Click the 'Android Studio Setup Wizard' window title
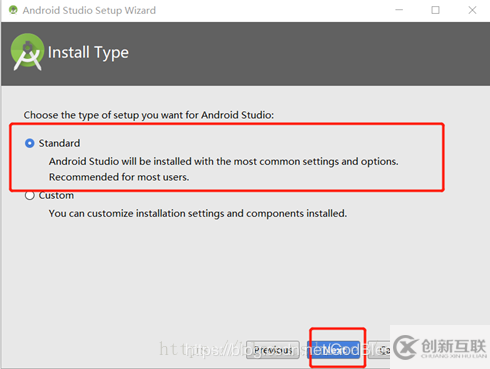This screenshot has width=490, height=369. pyautogui.click(x=89, y=10)
